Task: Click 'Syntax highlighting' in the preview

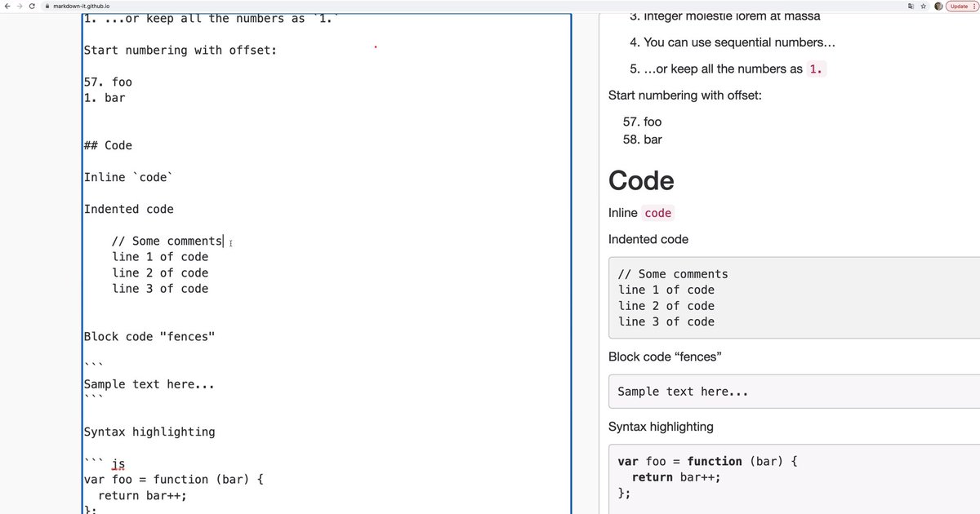Action: (x=661, y=427)
